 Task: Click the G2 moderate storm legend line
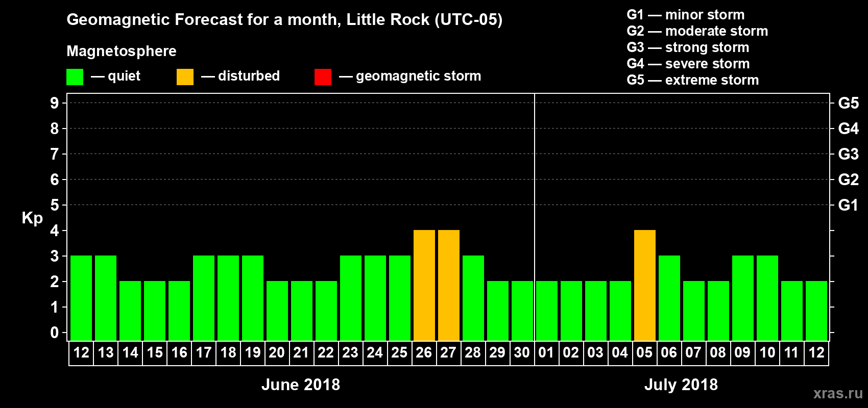[x=697, y=31]
